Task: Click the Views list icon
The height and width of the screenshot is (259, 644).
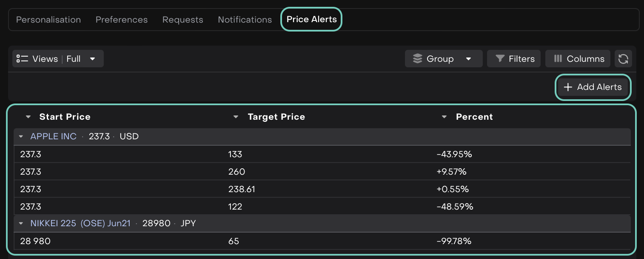Action: point(22,59)
